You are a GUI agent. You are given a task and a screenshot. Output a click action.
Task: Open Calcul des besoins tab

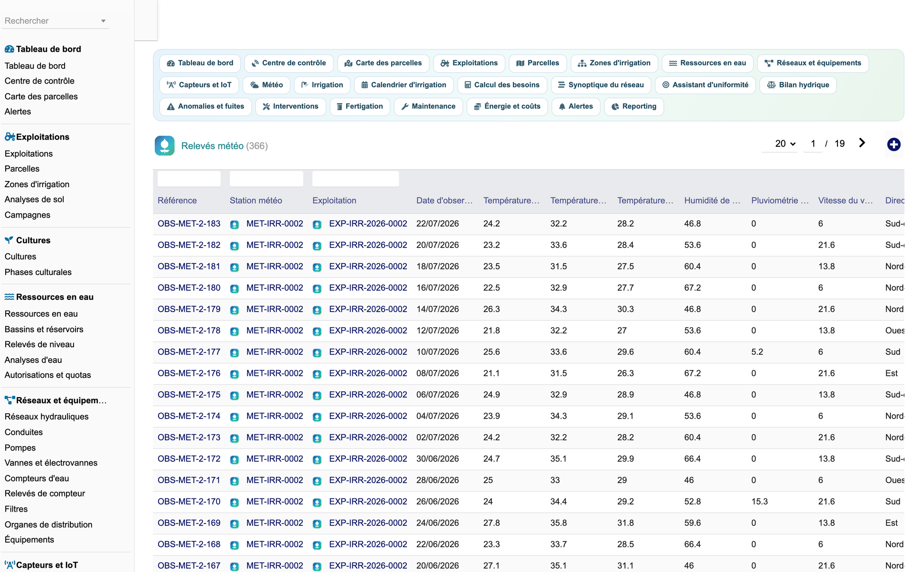[502, 85]
